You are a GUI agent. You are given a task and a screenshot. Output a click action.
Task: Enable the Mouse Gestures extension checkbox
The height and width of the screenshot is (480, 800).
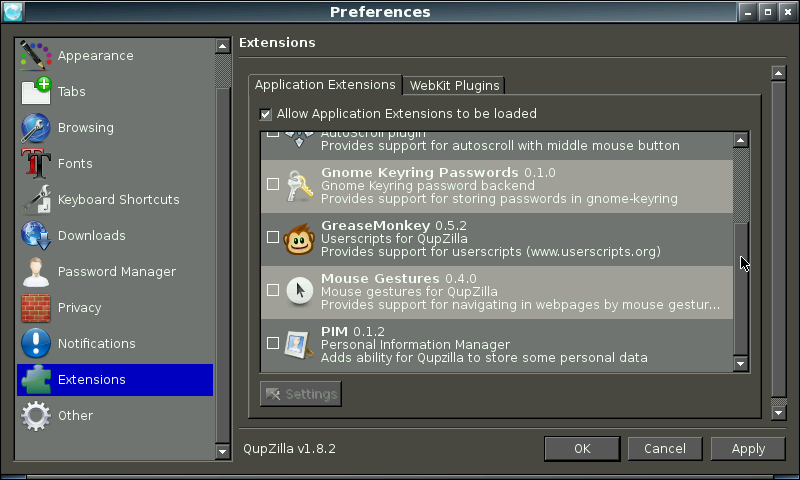273,290
